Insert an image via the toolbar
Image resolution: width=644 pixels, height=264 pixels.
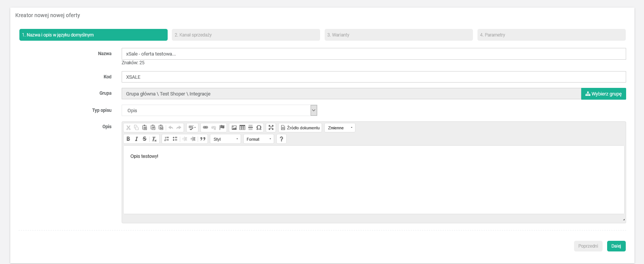coord(234,128)
